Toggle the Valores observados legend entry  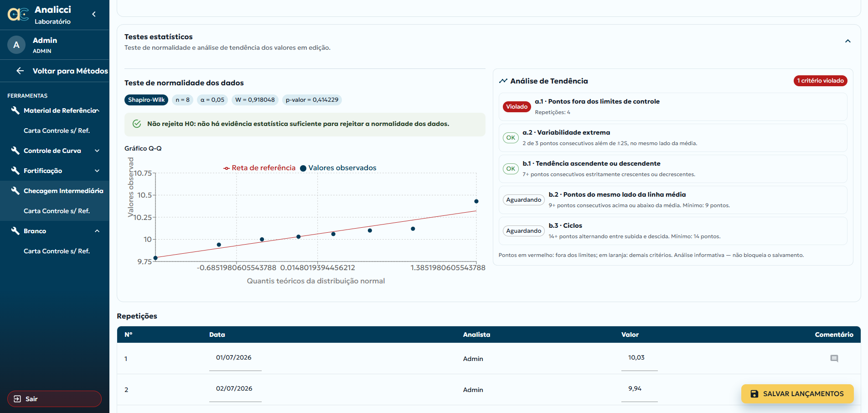point(338,168)
